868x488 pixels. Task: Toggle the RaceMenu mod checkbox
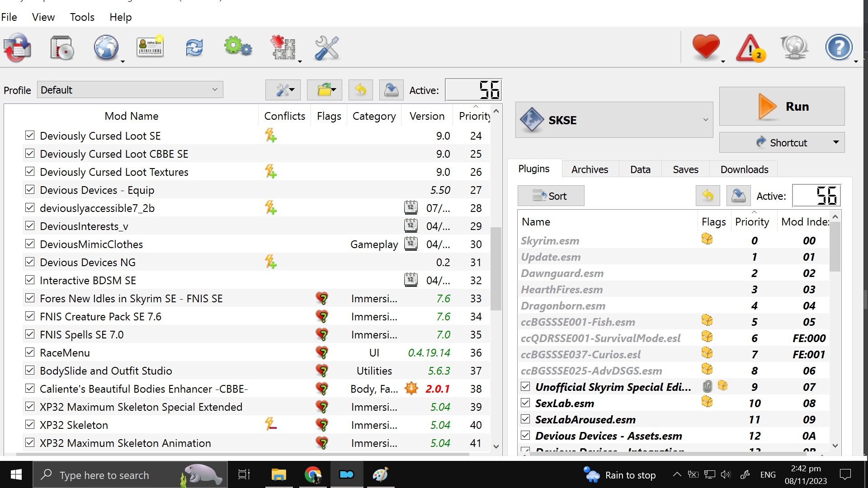click(30, 352)
